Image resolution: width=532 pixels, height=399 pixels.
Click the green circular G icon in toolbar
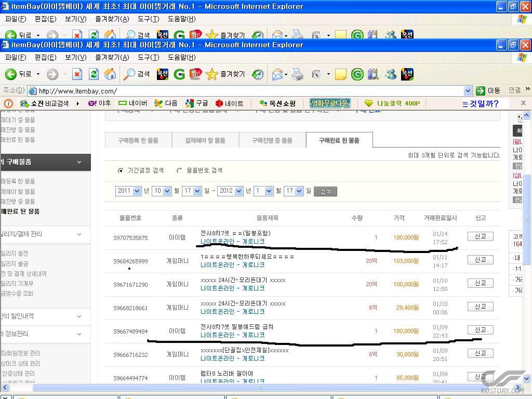pos(357,74)
